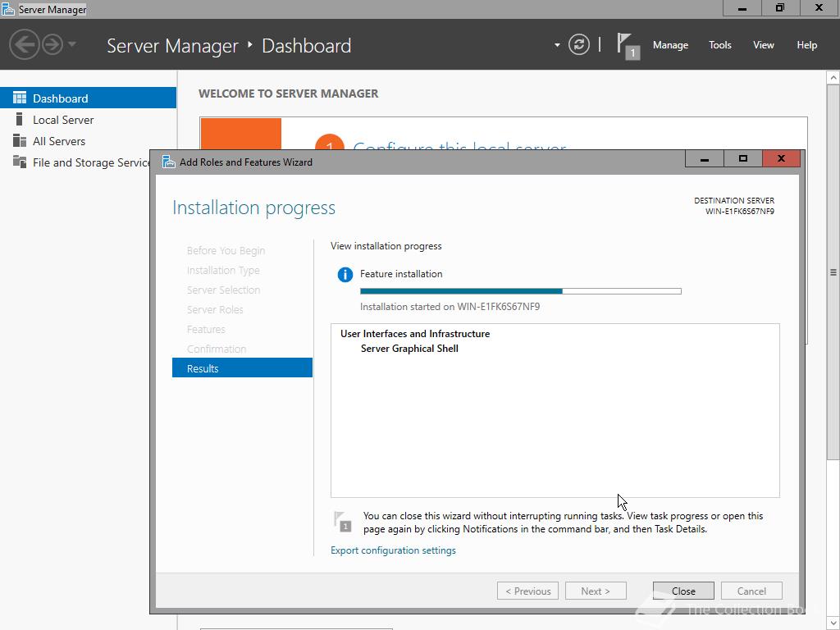Close the wizard with the red X
This screenshot has width=840, height=630.
(781, 158)
